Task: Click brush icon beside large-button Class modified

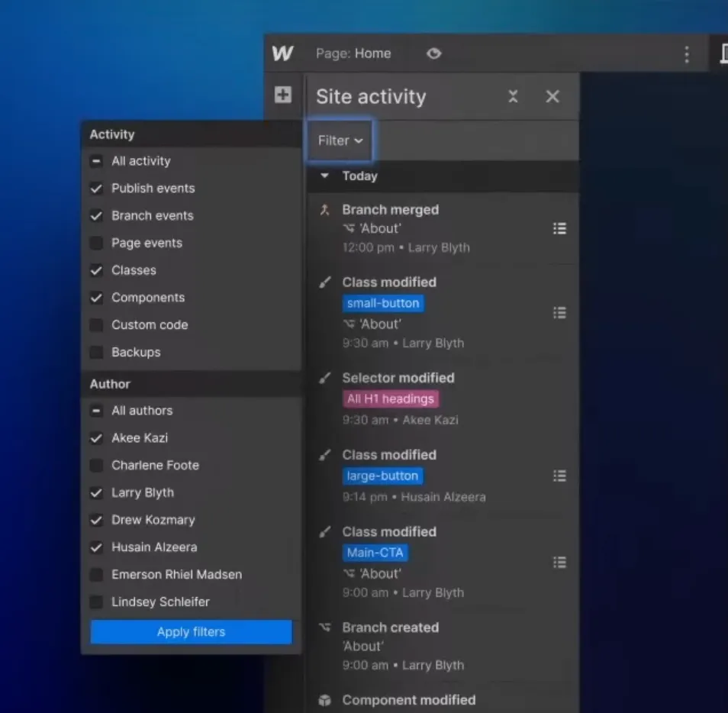Action: coord(325,455)
